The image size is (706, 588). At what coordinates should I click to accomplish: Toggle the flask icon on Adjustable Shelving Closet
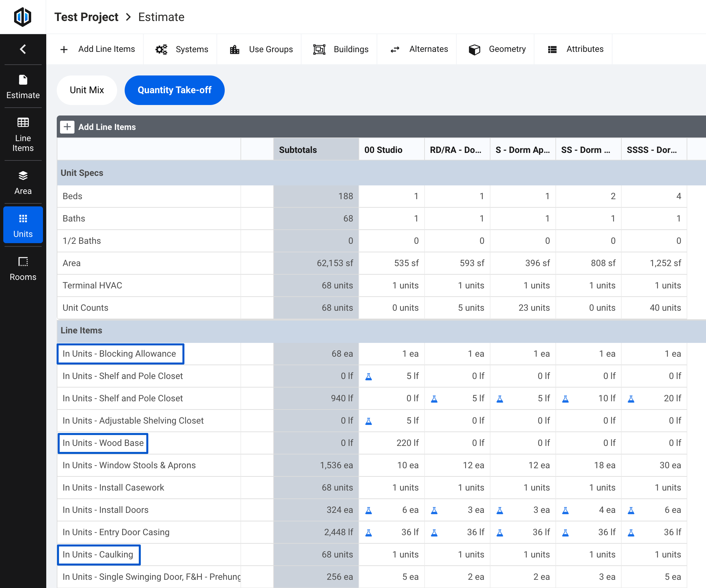(369, 421)
